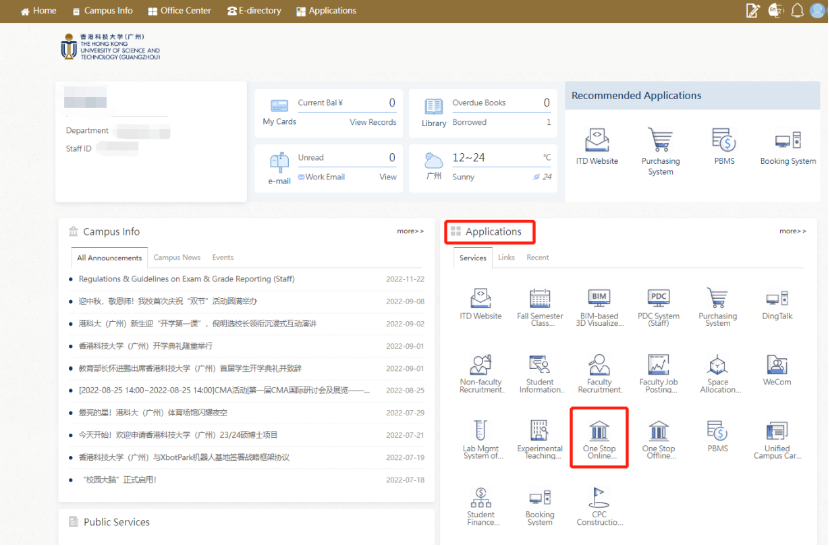The height and width of the screenshot is (546, 829).
Task: Open CPC Construction app icon
Action: (x=599, y=506)
